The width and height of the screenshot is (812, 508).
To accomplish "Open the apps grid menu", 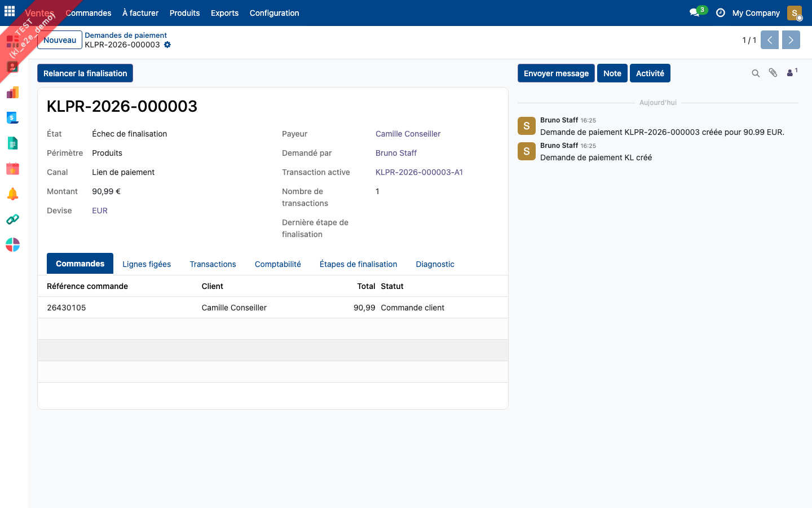I will pyautogui.click(x=10, y=11).
